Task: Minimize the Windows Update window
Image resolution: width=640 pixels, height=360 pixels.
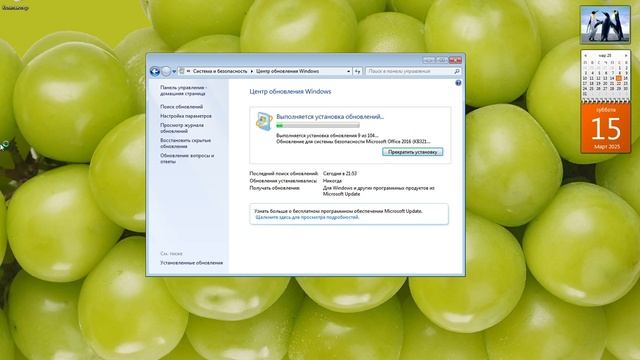Action: (429, 60)
